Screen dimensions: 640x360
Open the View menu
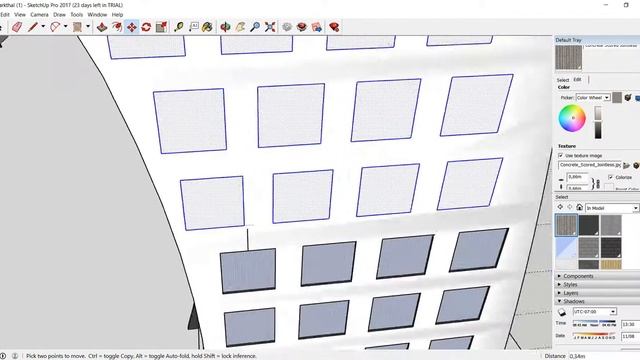click(20, 15)
